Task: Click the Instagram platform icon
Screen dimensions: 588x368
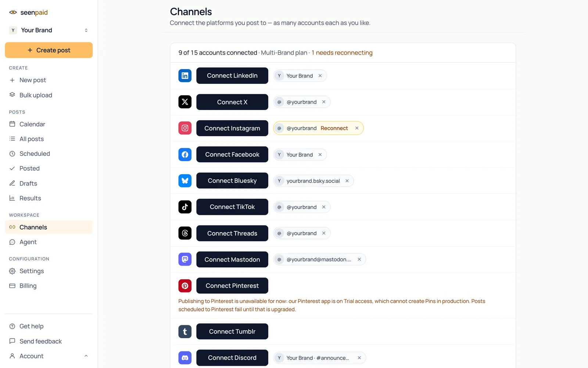Action: pyautogui.click(x=185, y=128)
